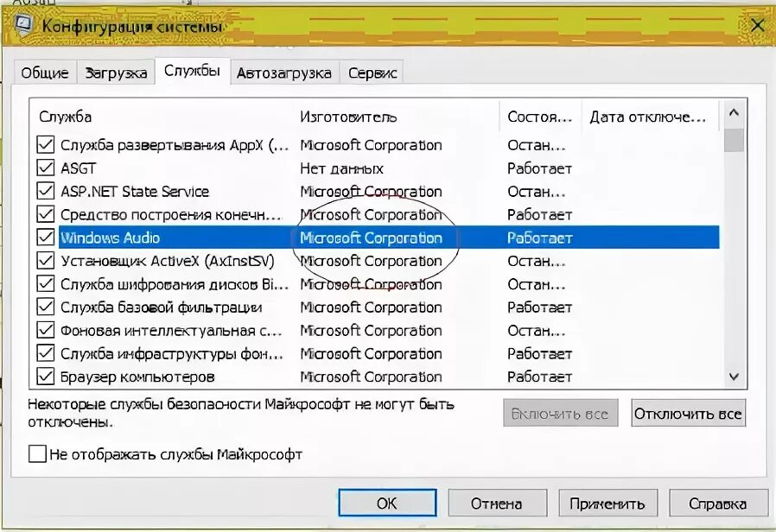Select Служба базовой фильтрации row text
The image size is (776, 532).
click(x=162, y=307)
